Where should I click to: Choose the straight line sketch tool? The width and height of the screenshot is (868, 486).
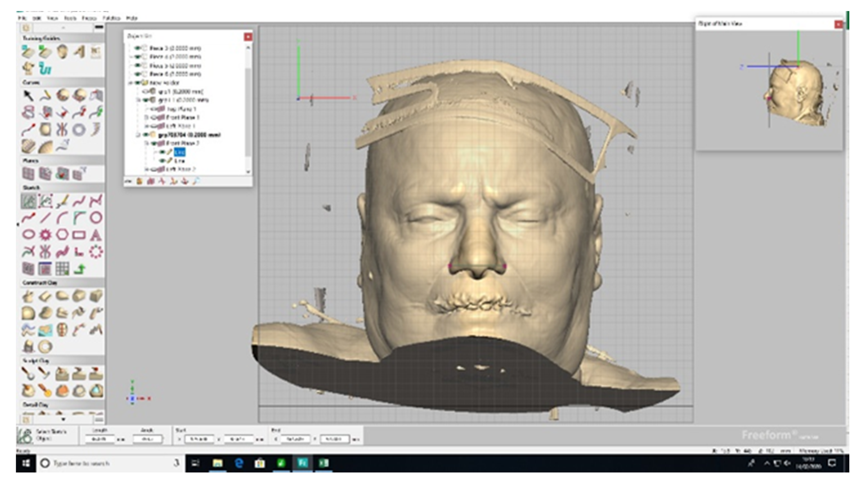click(45, 218)
